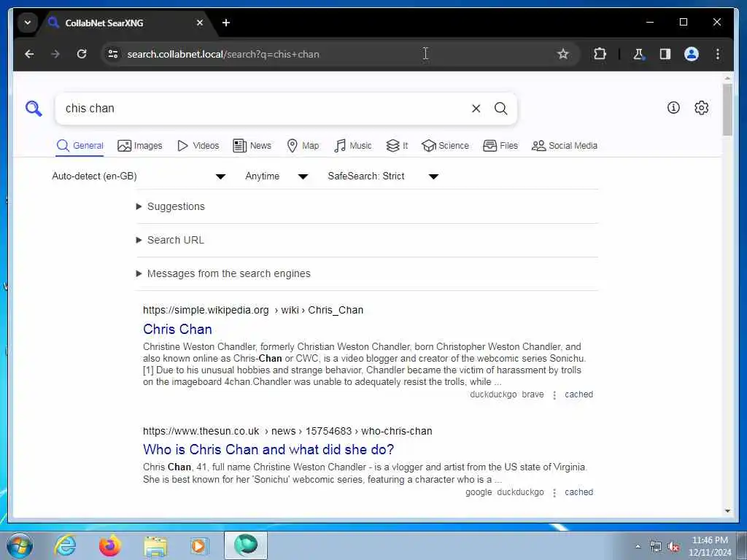Click the network tray icon
The height and width of the screenshot is (560, 747).
(656, 547)
